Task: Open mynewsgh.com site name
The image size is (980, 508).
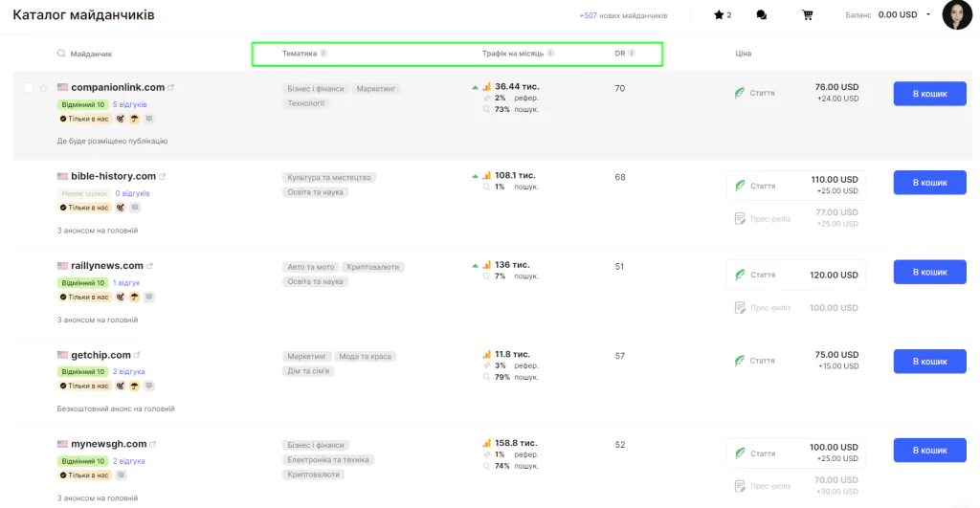Action: (109, 444)
